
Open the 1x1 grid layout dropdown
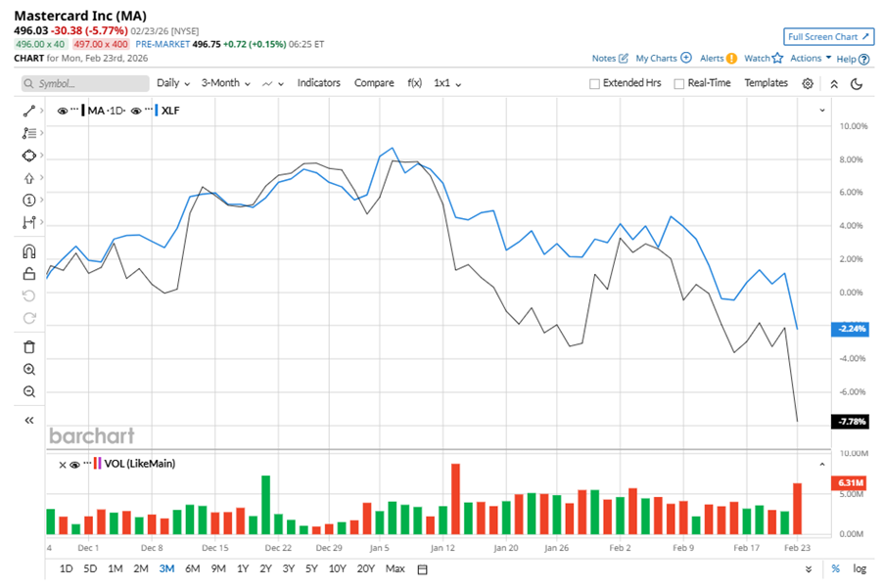click(x=447, y=83)
